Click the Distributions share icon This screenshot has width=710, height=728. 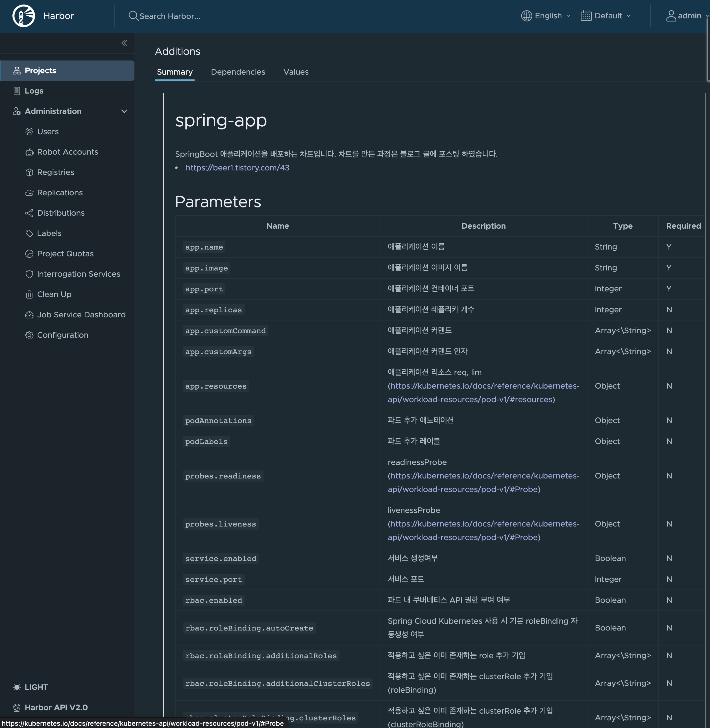(29, 213)
